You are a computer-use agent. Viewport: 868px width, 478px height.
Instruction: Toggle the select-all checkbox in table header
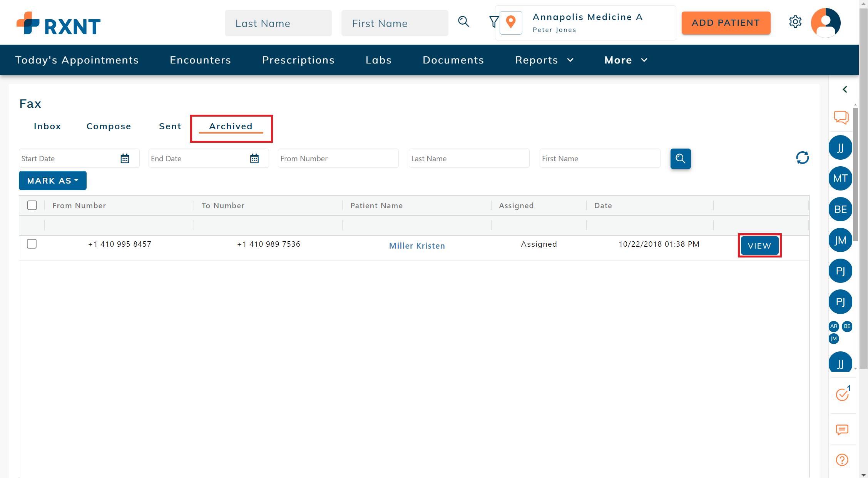click(x=32, y=206)
